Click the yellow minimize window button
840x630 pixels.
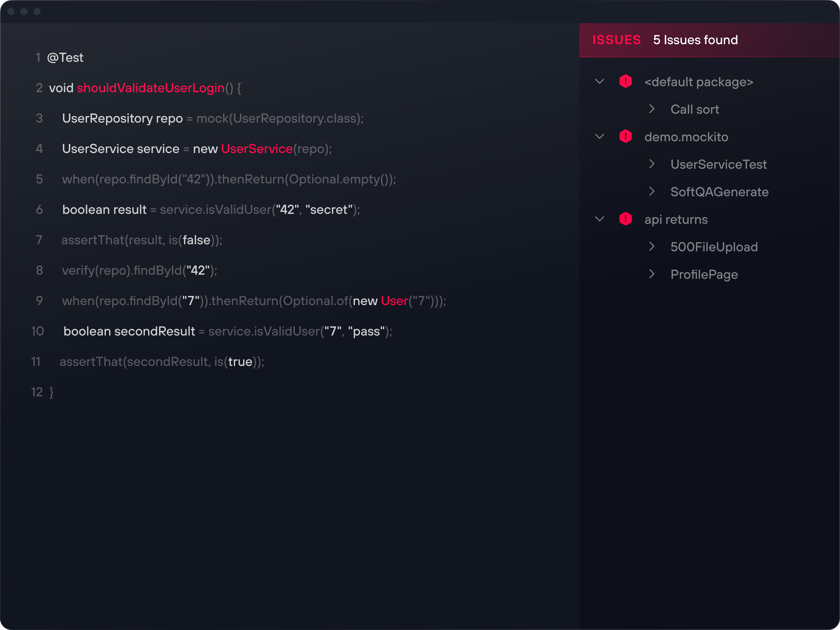pyautogui.click(x=24, y=12)
